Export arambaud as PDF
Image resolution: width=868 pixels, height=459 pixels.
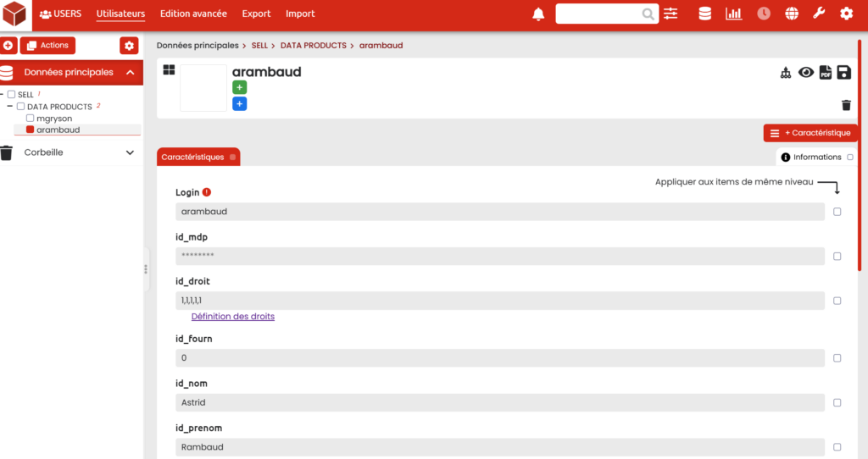tap(825, 73)
